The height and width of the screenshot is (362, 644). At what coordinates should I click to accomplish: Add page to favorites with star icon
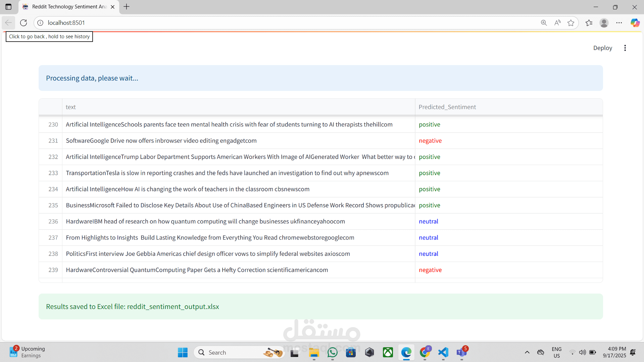[x=571, y=23]
